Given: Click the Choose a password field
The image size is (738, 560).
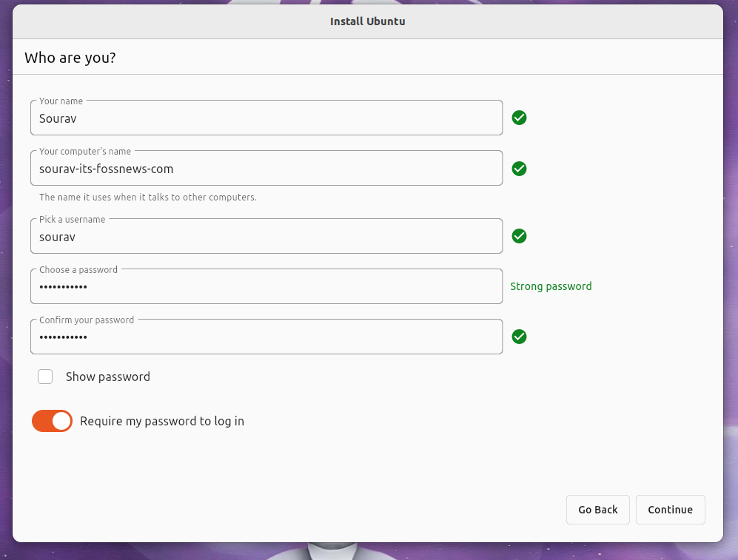Looking at the screenshot, I should click(x=266, y=286).
